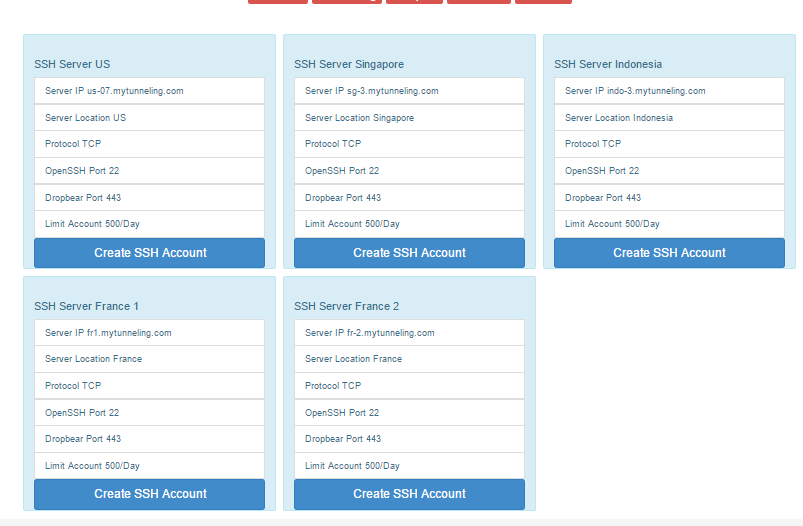The width and height of the screenshot is (803, 526).
Task: Create SSH account on Indonesia server
Action: point(669,253)
